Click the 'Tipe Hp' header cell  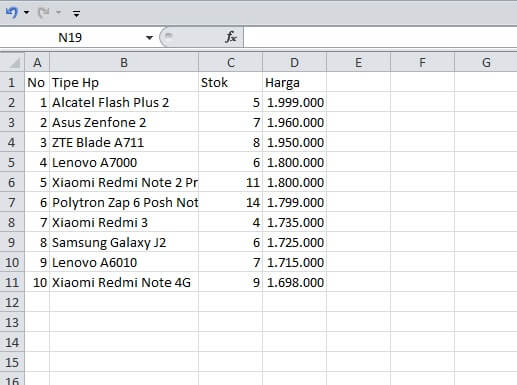124,82
